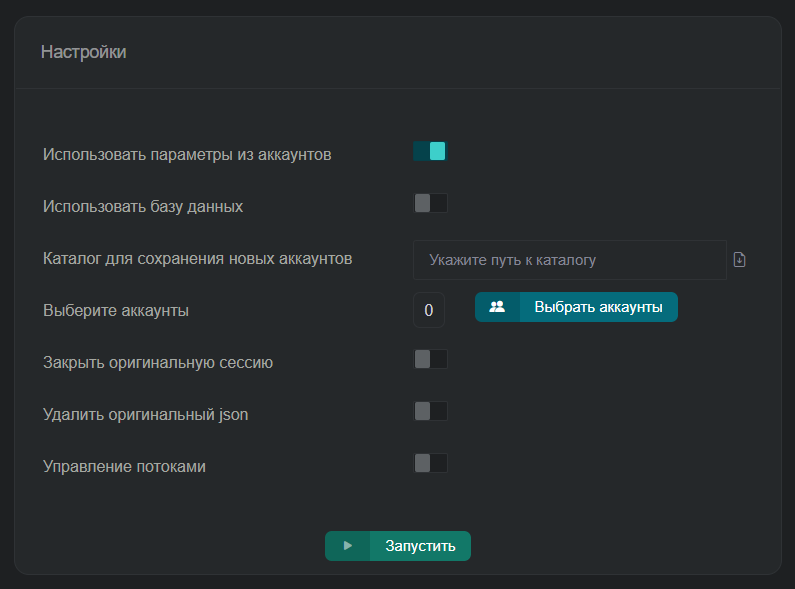This screenshot has height=589, width=795.
Task: Focus the "Укажите путь к каталогу" input field
Action: coord(568,260)
